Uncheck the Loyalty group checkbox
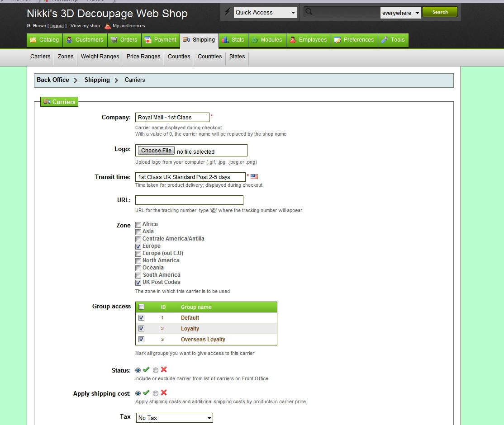The height and width of the screenshot is (425, 504). click(x=142, y=328)
